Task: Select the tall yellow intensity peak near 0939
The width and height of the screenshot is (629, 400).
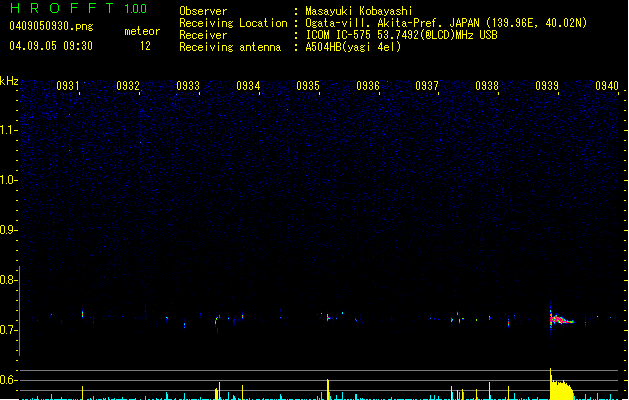Action: 561,384
